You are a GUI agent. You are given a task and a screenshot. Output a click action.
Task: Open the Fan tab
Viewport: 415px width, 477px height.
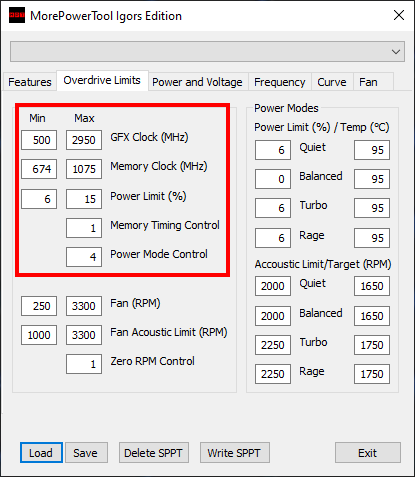368,82
